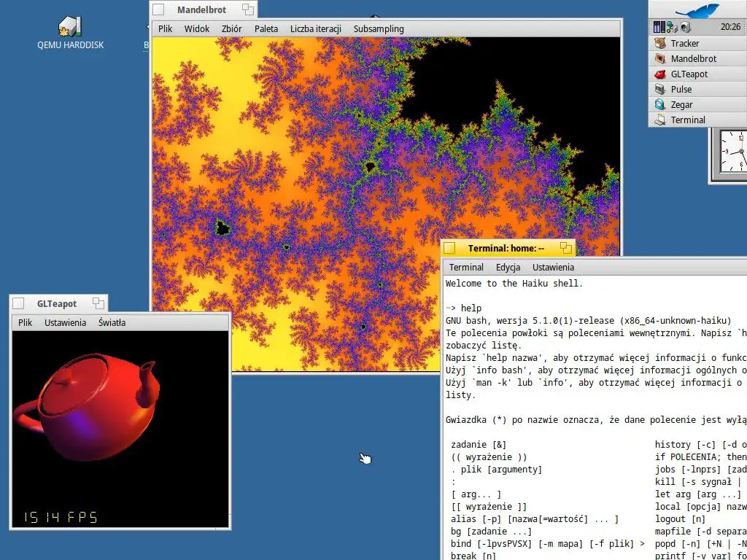The image size is (747, 560).
Task: Click the ProcessController CPU bars tray icon
Action: coord(659,27)
